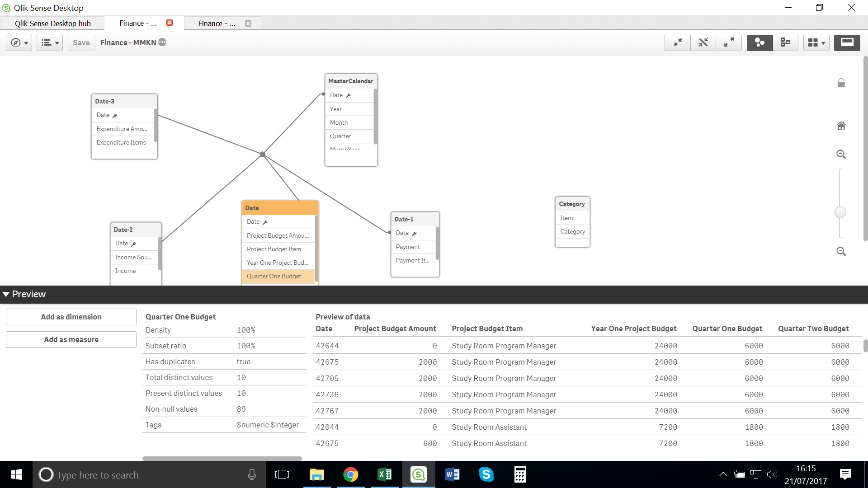
Task: Click Add as measure button
Action: 71,339
